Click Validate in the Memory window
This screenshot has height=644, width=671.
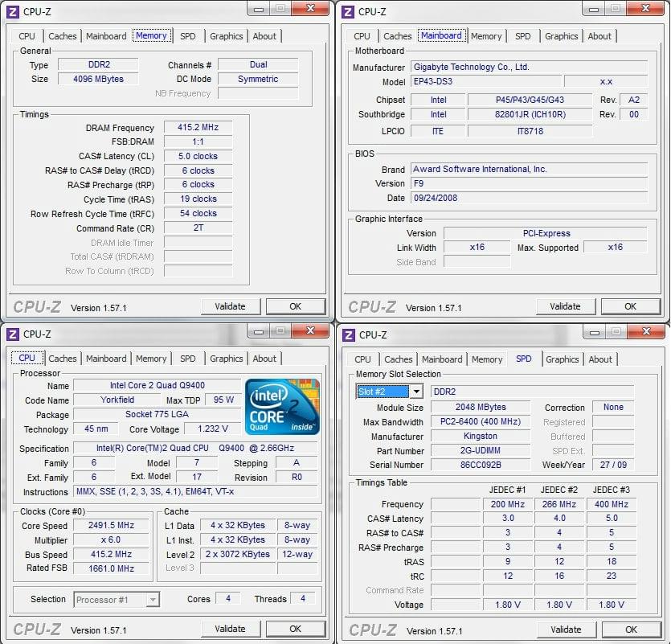coord(230,306)
